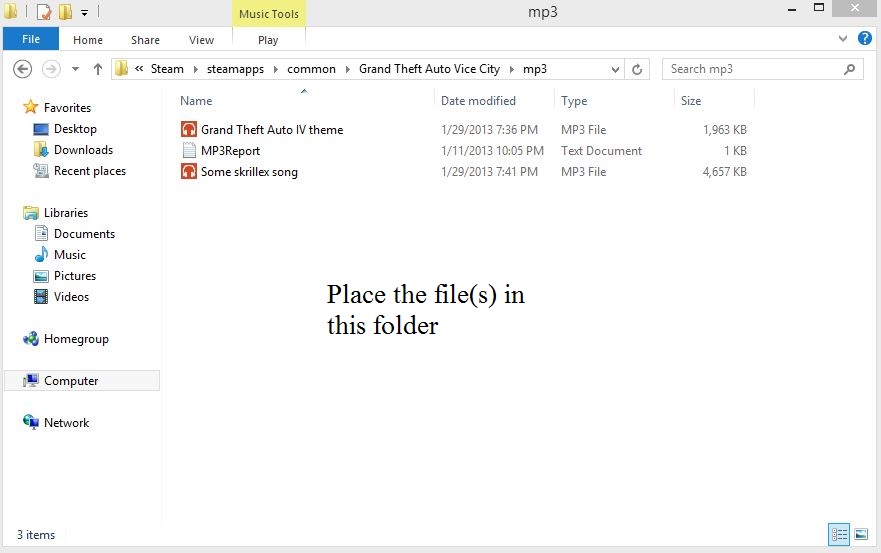Open the Customize Quick Access Toolbar dropdown
The image size is (881, 553).
point(85,13)
